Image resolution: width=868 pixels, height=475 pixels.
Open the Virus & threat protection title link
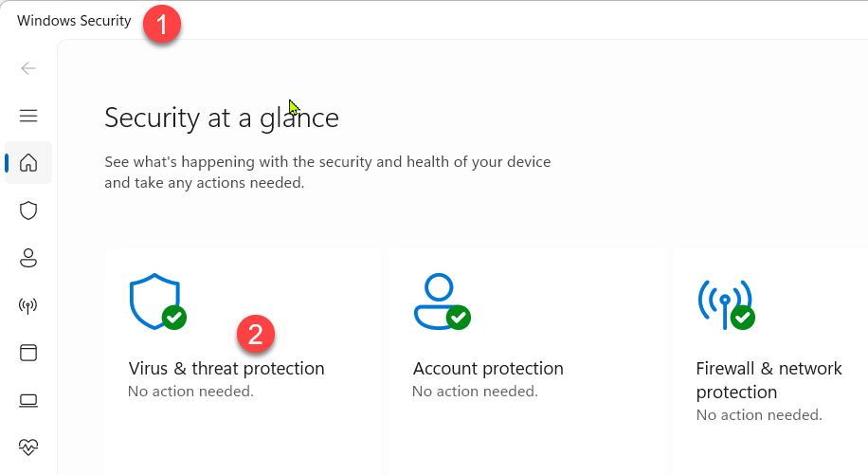(226, 369)
